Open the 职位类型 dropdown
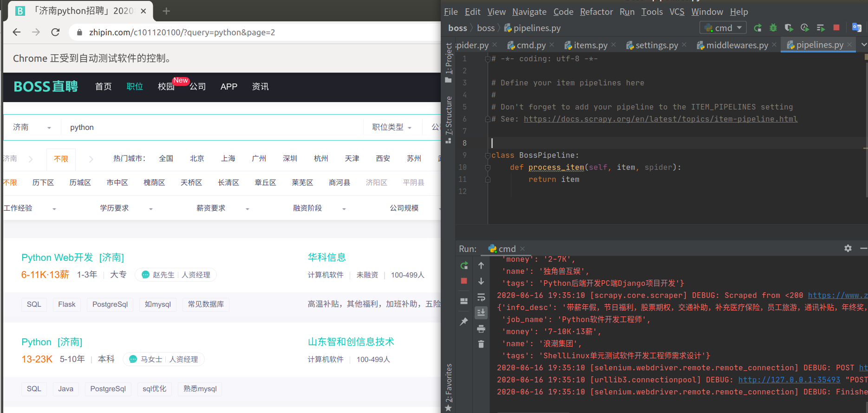This screenshot has width=868, height=413. pos(392,127)
